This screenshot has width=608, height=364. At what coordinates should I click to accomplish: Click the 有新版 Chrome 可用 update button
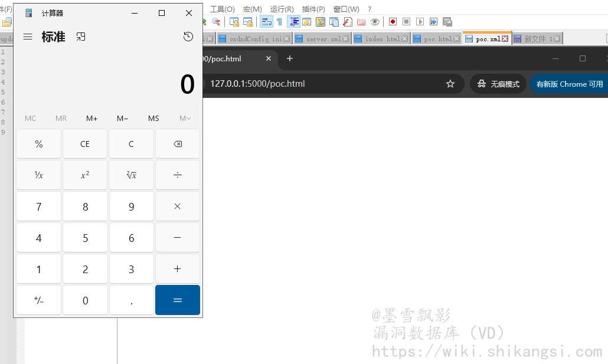569,84
